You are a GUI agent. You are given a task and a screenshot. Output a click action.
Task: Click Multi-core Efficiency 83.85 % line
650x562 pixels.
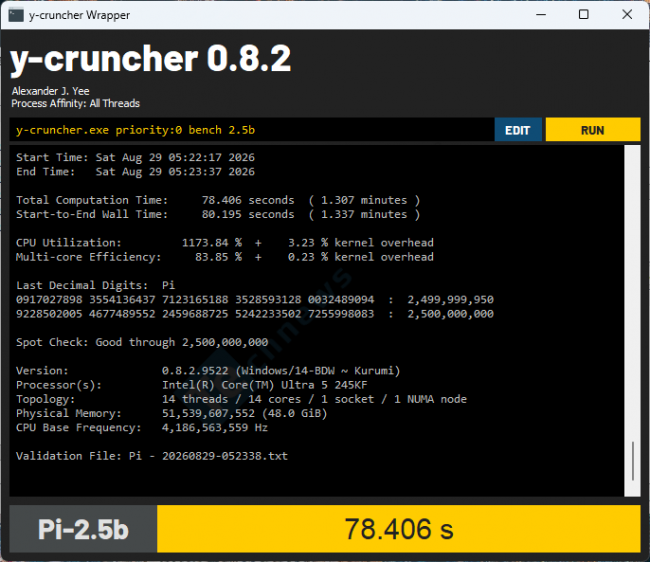click(x=225, y=257)
